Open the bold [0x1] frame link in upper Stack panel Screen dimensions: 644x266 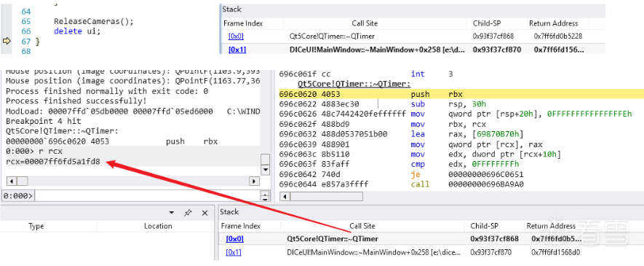[x=237, y=50]
